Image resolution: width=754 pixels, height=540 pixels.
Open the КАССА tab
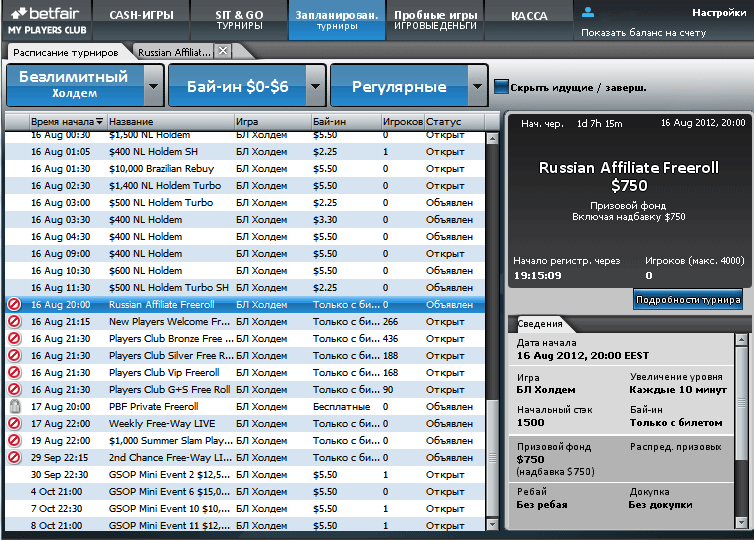[529, 20]
